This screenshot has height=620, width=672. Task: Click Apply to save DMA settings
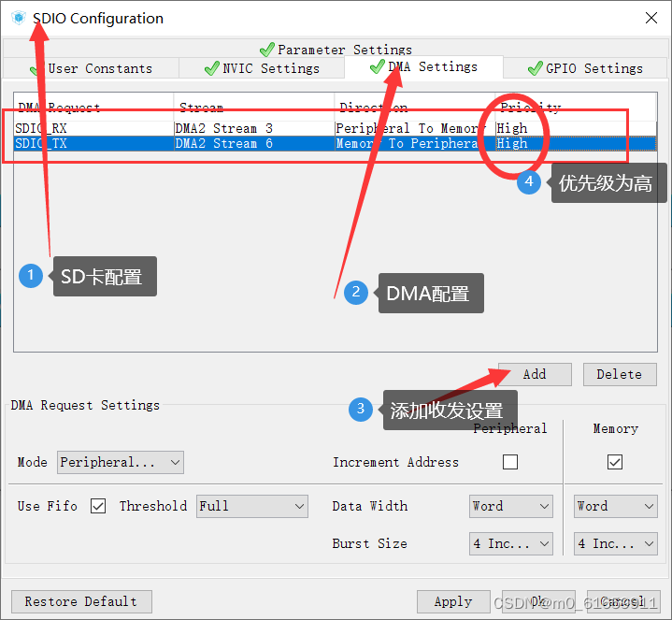tap(453, 601)
